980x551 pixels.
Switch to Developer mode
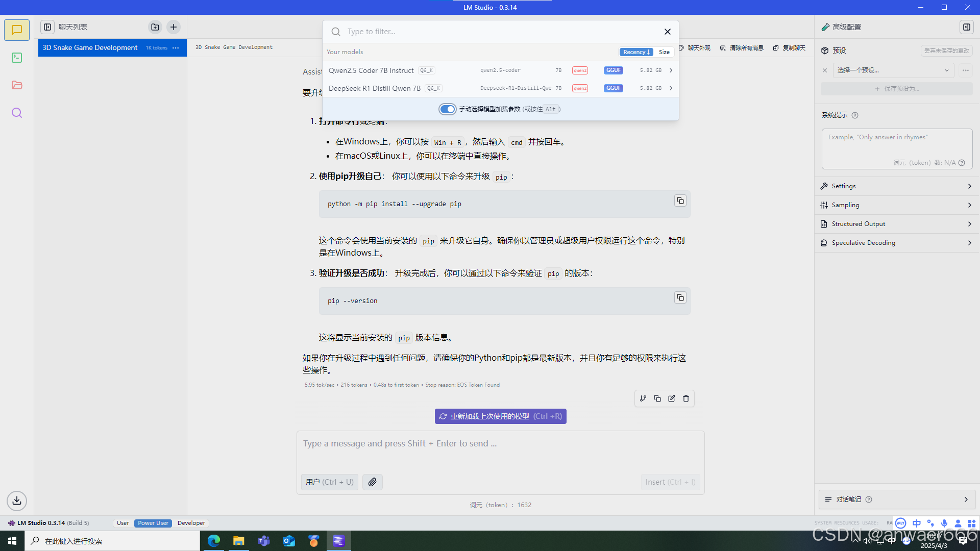coord(191,523)
